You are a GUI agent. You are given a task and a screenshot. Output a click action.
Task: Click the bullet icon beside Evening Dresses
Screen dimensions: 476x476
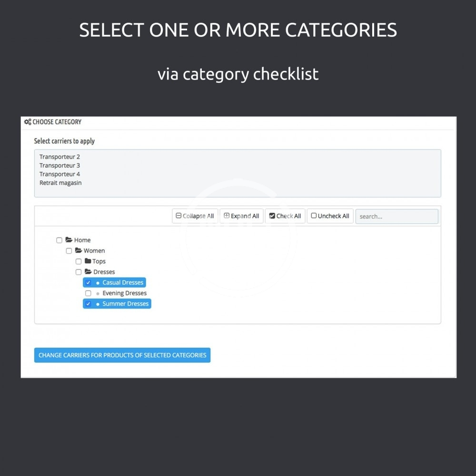pos(98,293)
